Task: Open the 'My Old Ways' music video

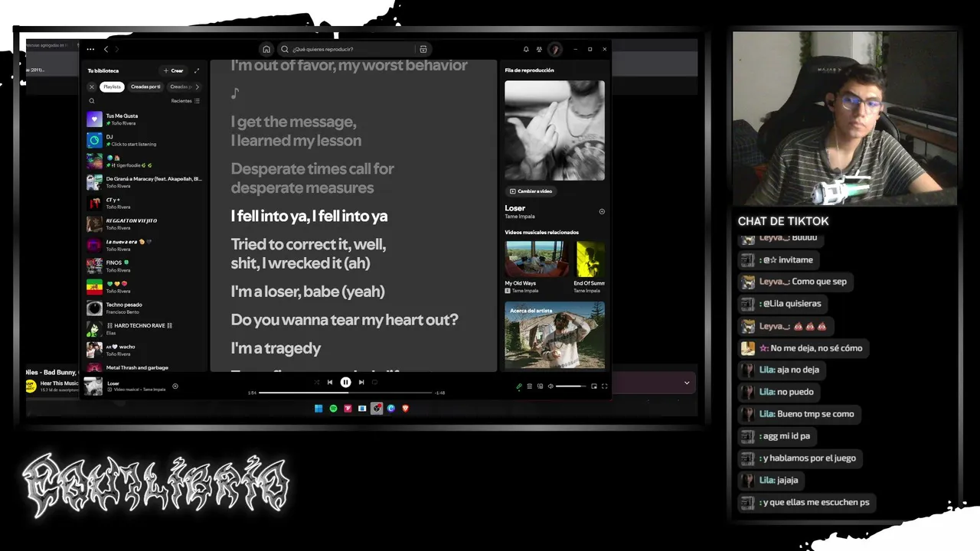Action: (x=536, y=267)
